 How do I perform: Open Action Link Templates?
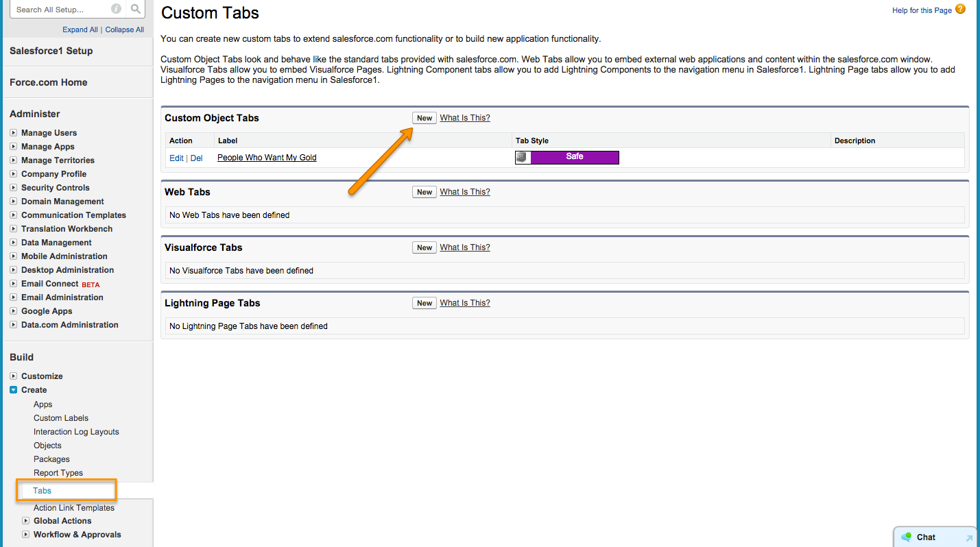(74, 508)
